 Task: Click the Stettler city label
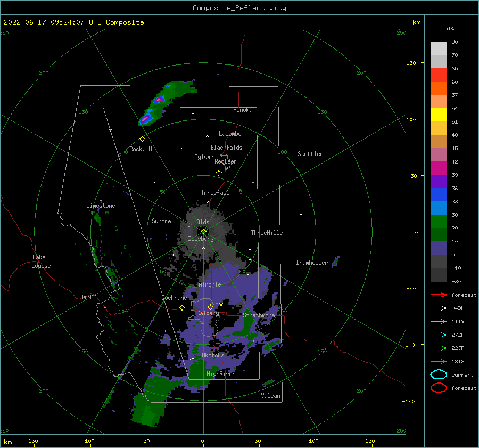(x=310, y=154)
